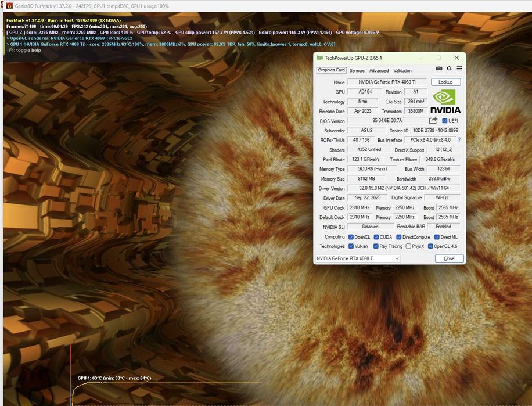Click the Release Date value Apr 2023
Viewport: 532px width, 406px height.
(362, 112)
